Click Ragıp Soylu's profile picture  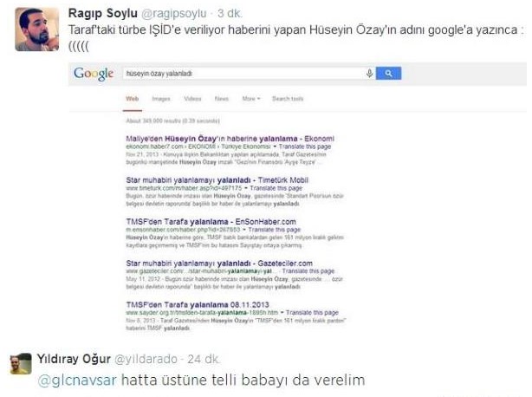[x=37, y=29]
